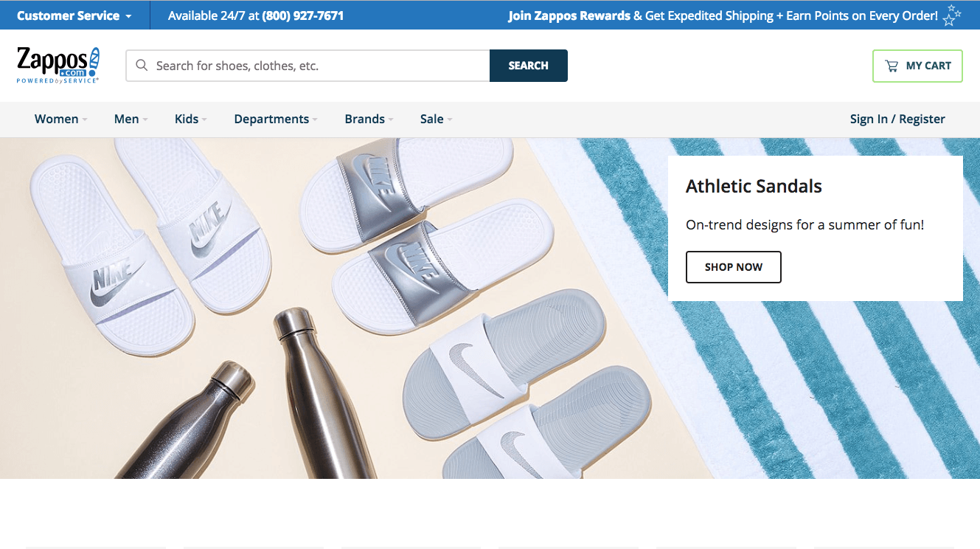980x549 pixels.
Task: Click the magnifying glass search icon
Action: coord(141,65)
